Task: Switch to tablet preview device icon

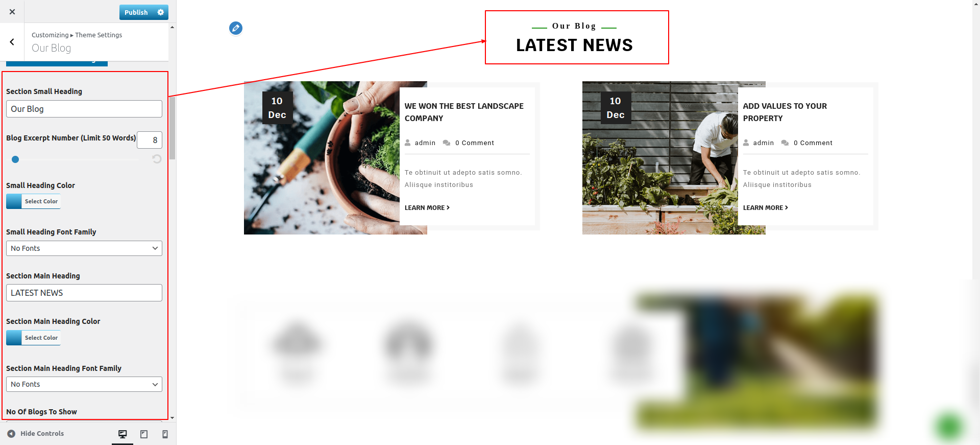Action: point(144,434)
